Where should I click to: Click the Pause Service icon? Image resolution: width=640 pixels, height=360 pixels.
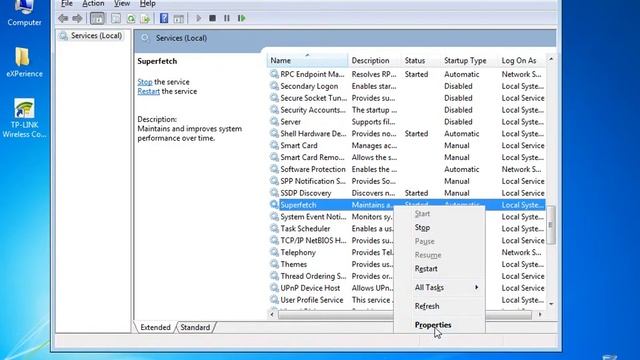click(x=227, y=18)
